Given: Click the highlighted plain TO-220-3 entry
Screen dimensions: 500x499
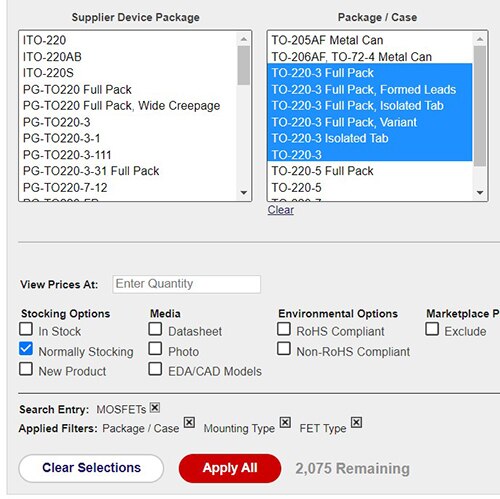Looking at the screenshot, I should pyautogui.click(x=370, y=155).
